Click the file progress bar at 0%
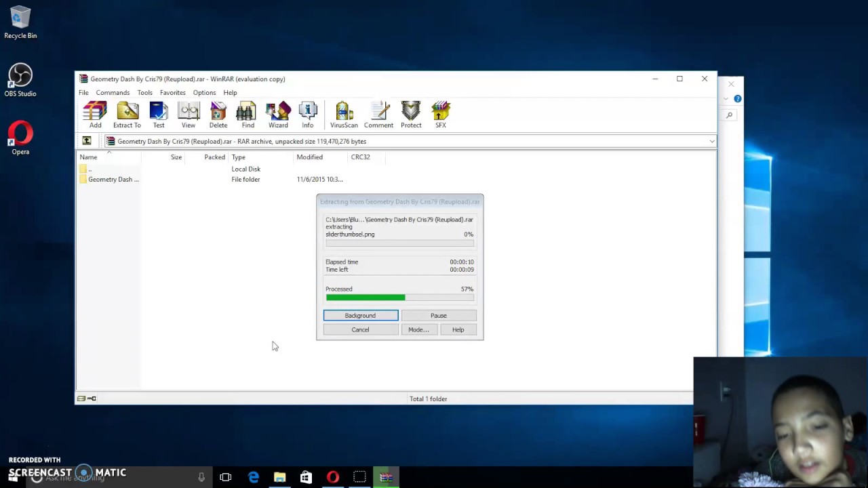The height and width of the screenshot is (488, 868). [399, 243]
